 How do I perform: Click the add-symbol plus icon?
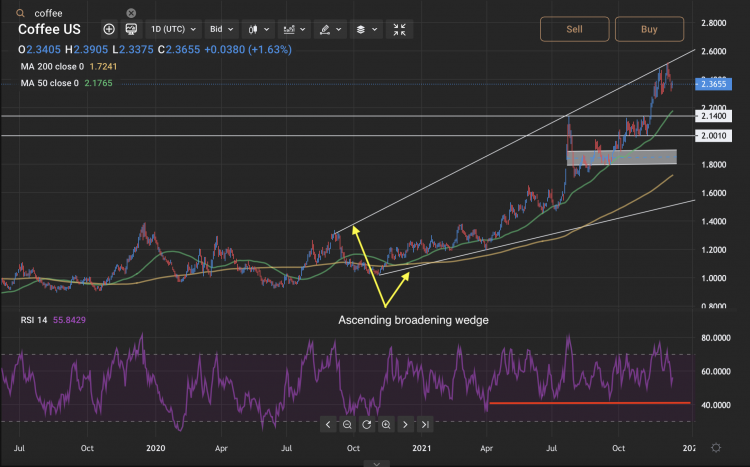coord(109,29)
